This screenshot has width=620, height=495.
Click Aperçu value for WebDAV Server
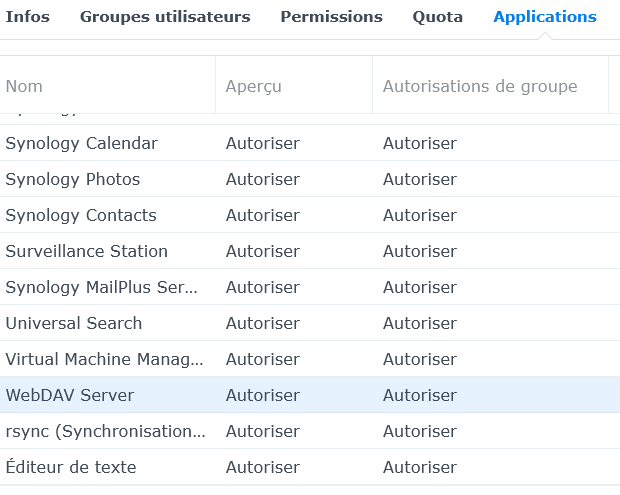point(263,395)
